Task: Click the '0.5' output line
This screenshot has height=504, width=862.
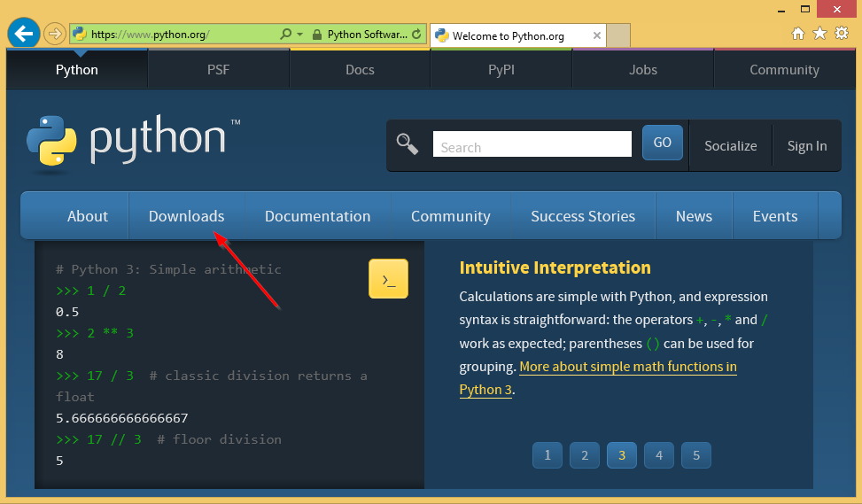Action: tap(67, 312)
